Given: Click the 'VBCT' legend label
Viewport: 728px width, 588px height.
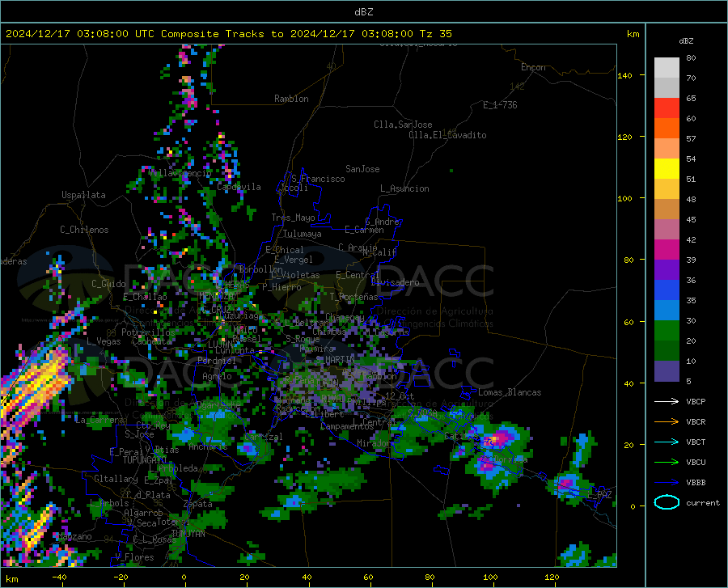Looking at the screenshot, I should [696, 442].
